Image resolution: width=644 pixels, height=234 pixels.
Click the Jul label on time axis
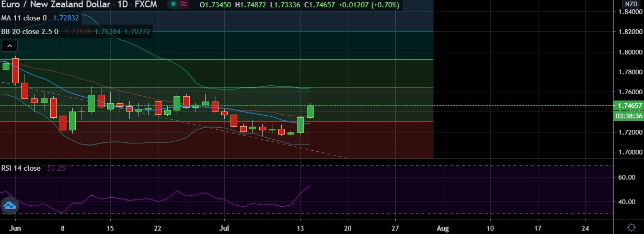224,229
